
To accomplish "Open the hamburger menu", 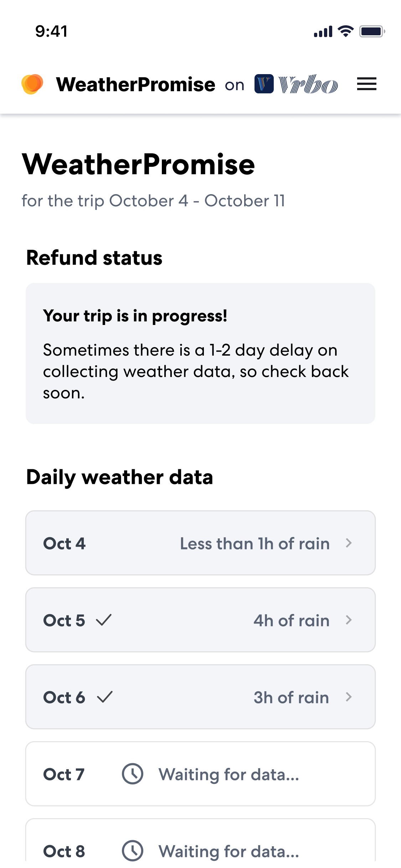I will (366, 84).
